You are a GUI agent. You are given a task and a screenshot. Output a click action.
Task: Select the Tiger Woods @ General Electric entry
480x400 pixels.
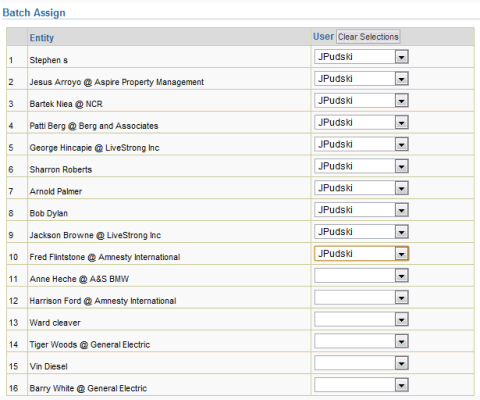[90, 344]
